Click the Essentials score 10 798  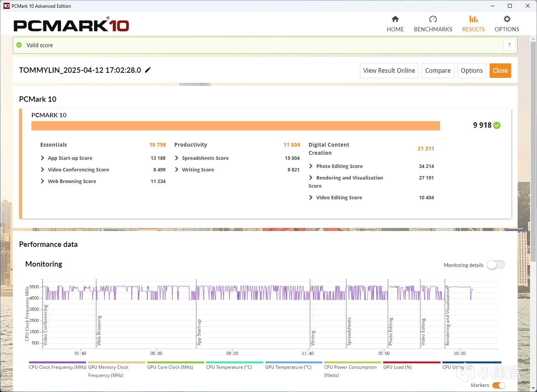pos(158,145)
